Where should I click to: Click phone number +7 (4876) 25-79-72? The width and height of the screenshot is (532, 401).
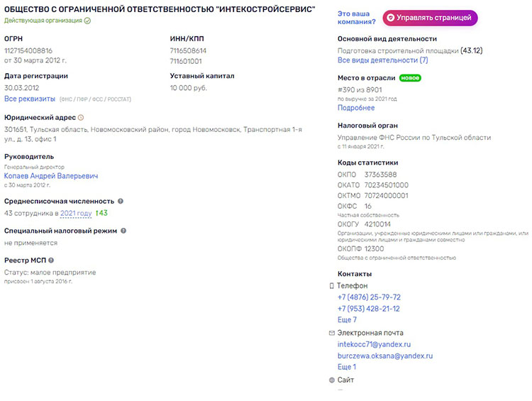click(x=369, y=297)
